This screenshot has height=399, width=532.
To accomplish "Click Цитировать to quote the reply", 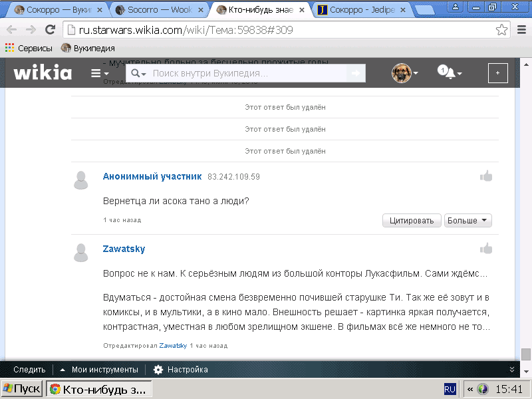I will [412, 221].
